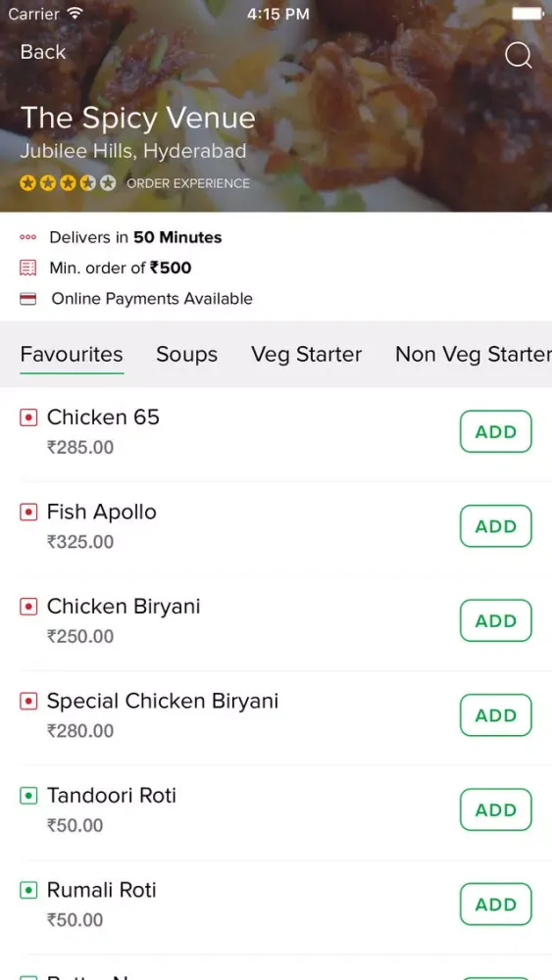Select the Favourites tab
The width and height of the screenshot is (552, 980).
[x=72, y=355]
